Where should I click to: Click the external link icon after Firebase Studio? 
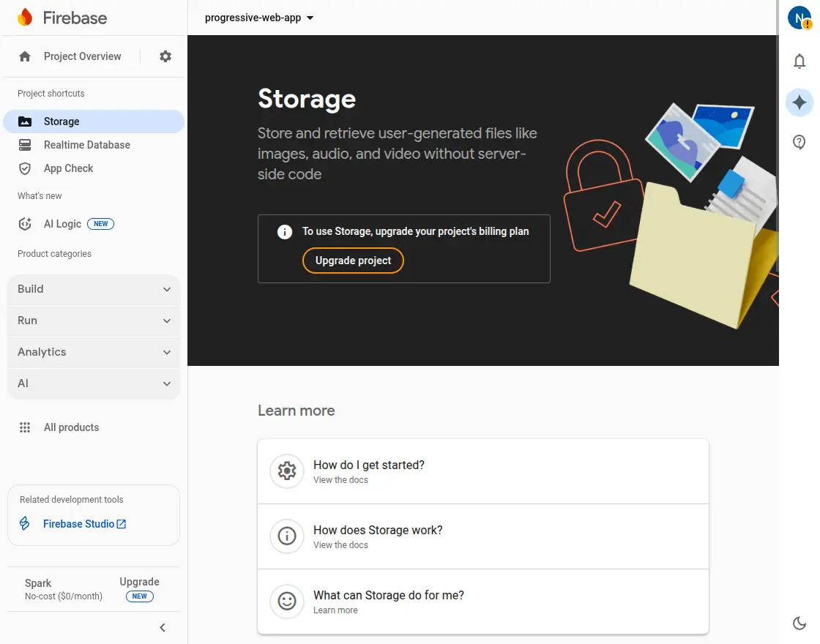[x=122, y=524]
